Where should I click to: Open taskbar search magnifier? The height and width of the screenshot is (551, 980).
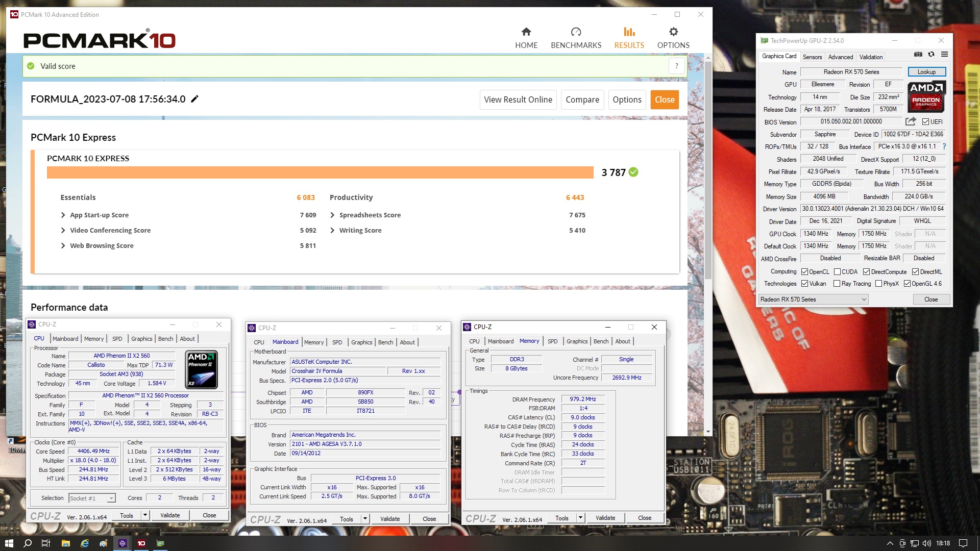(28, 543)
